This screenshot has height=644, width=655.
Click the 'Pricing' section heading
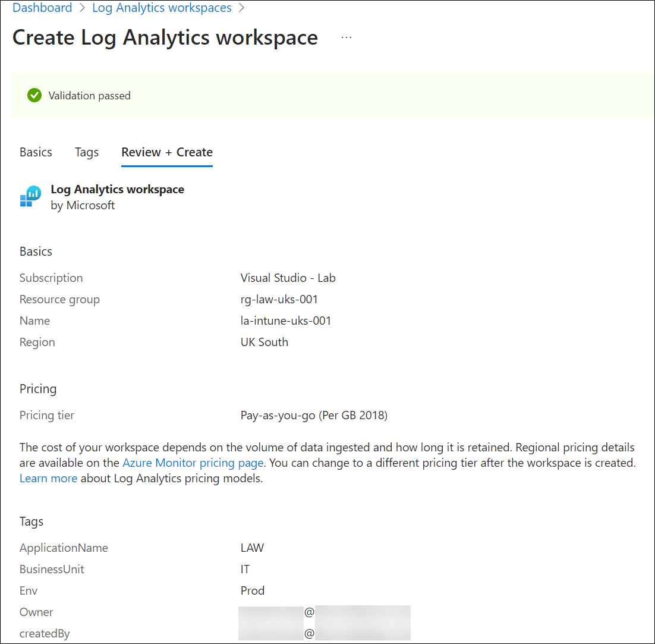38,389
